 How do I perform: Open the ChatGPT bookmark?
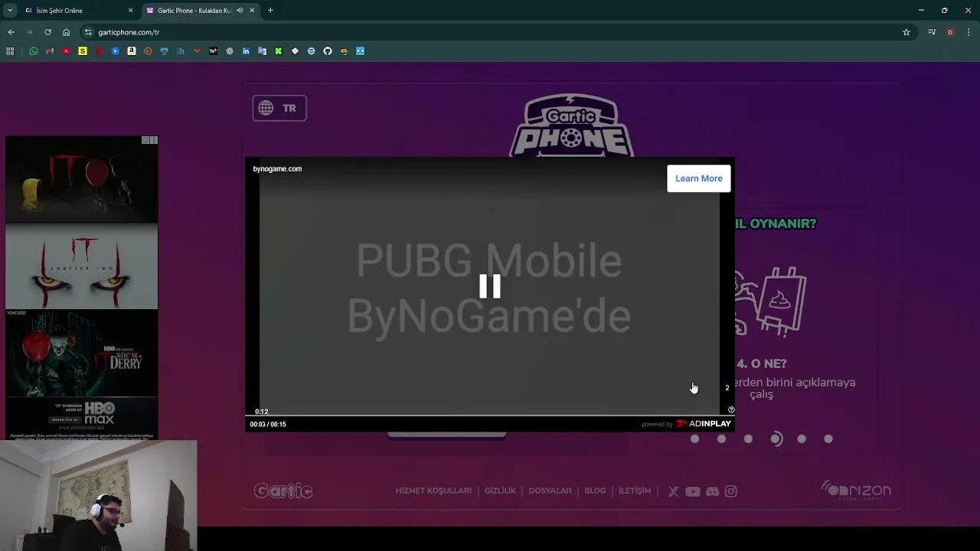pyautogui.click(x=230, y=51)
